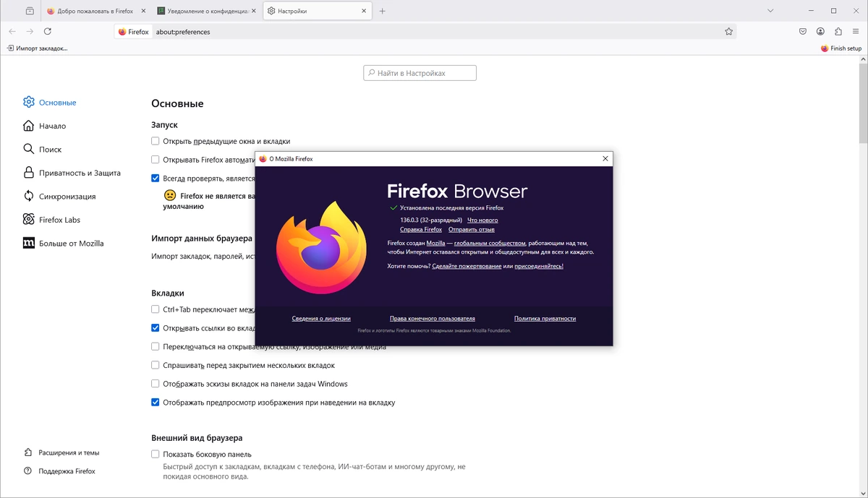Click присоединяйтесь! link
The width and height of the screenshot is (868, 498).
click(x=539, y=266)
